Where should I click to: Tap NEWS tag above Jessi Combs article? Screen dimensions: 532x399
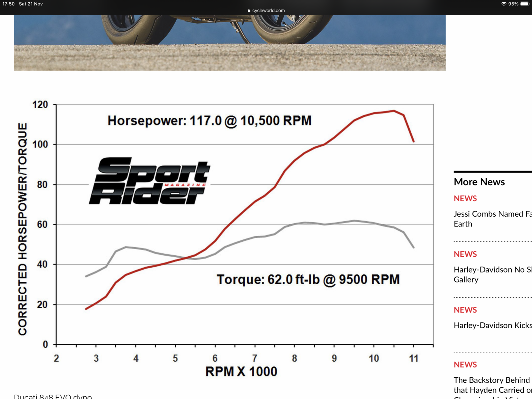465,198
